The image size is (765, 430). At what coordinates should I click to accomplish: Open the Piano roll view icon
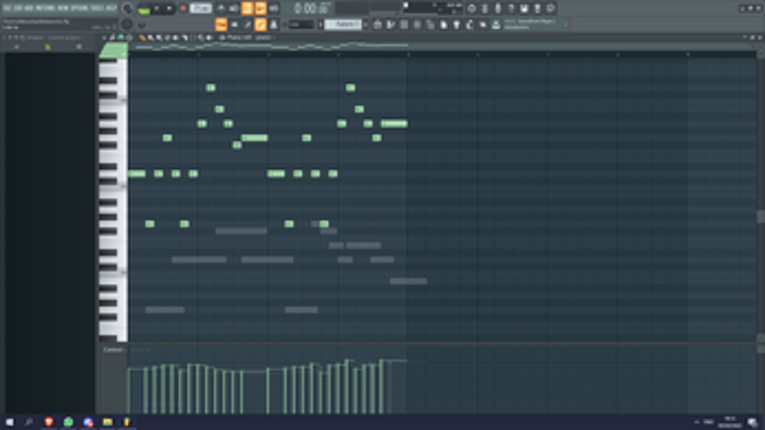pyautogui.click(x=391, y=24)
